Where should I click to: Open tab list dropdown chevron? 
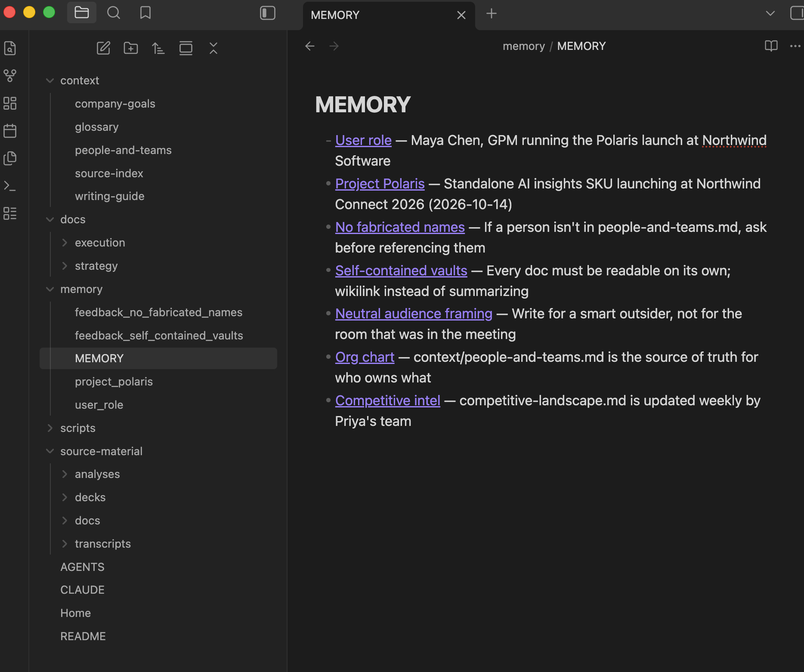(770, 14)
